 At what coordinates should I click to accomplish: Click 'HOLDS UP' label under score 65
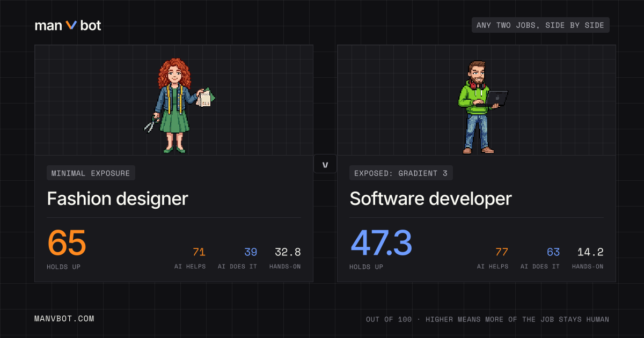tap(64, 267)
